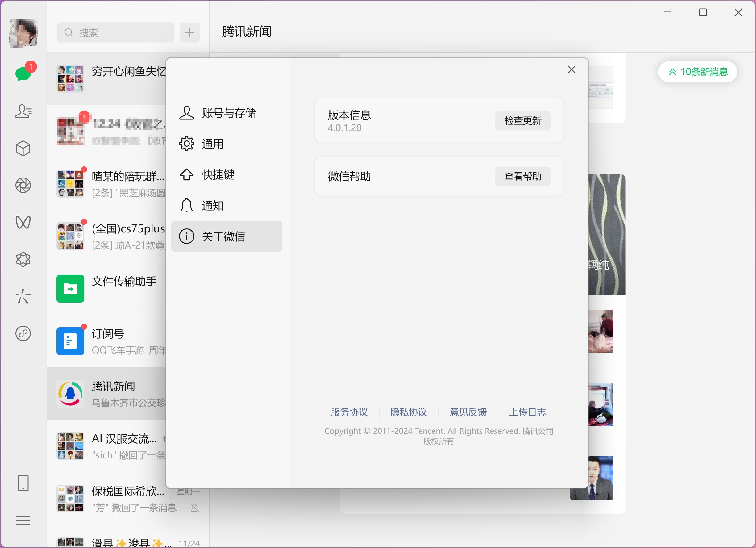The image size is (756, 548).
Task: Open the Favorites (collections box) icon
Action: [23, 149]
